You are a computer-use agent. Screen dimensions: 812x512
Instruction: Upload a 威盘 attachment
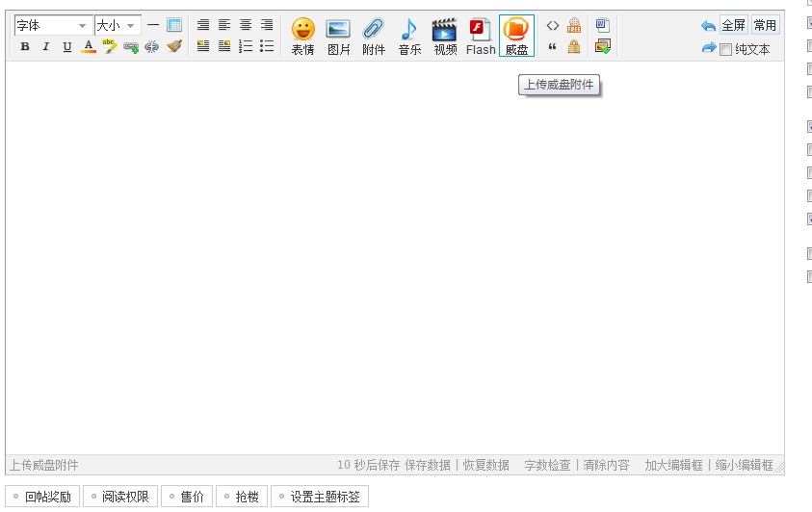516,36
